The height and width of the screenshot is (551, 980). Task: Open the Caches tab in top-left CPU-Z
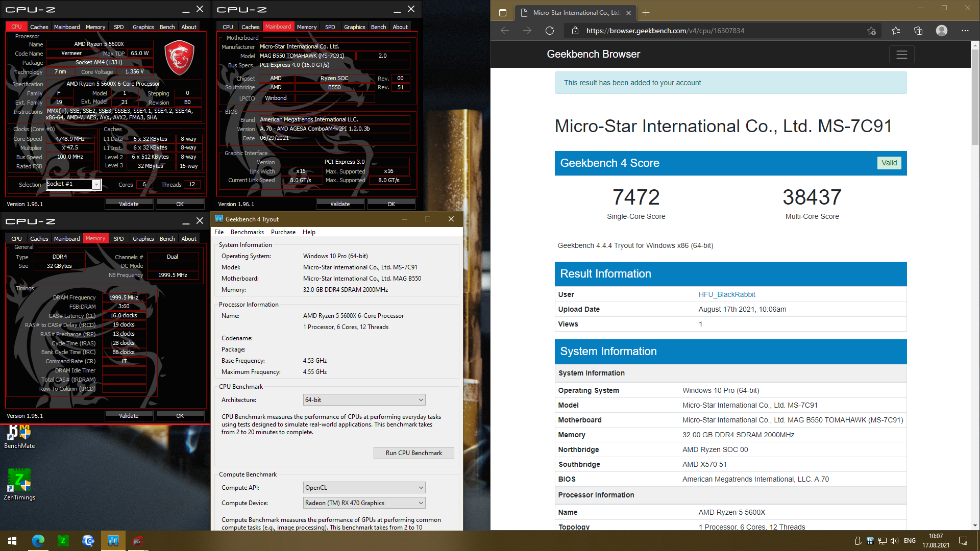(39, 27)
